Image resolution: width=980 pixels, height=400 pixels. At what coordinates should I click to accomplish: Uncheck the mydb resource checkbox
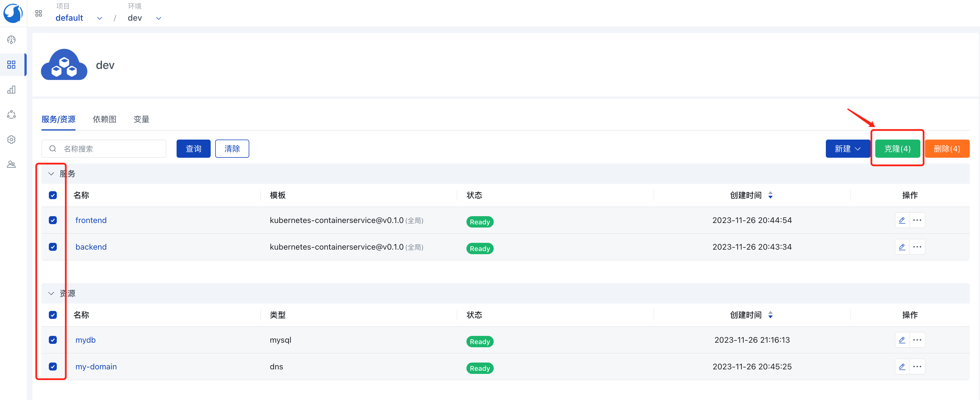(53, 340)
